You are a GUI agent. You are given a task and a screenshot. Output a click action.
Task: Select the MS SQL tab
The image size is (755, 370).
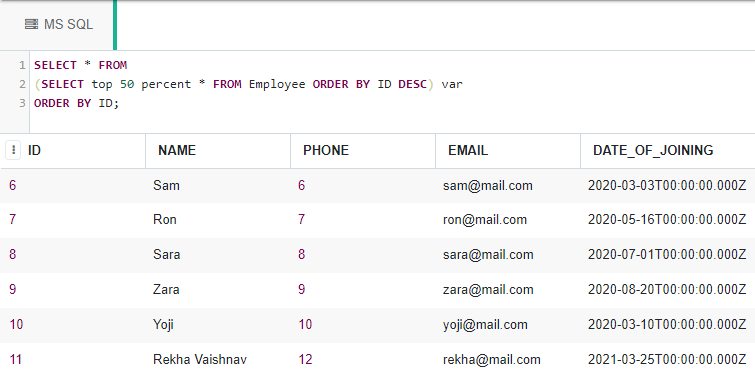pyautogui.click(x=58, y=25)
